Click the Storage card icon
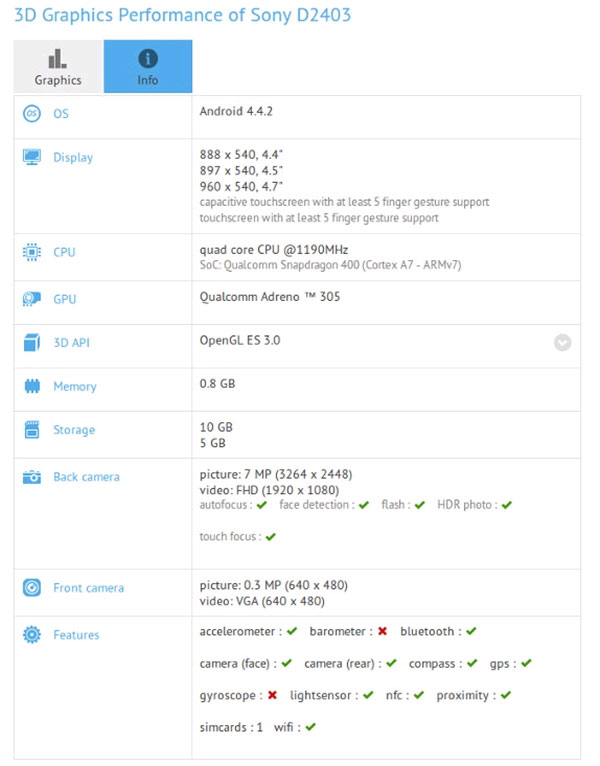Screen dimensions: 600x766 [32, 430]
